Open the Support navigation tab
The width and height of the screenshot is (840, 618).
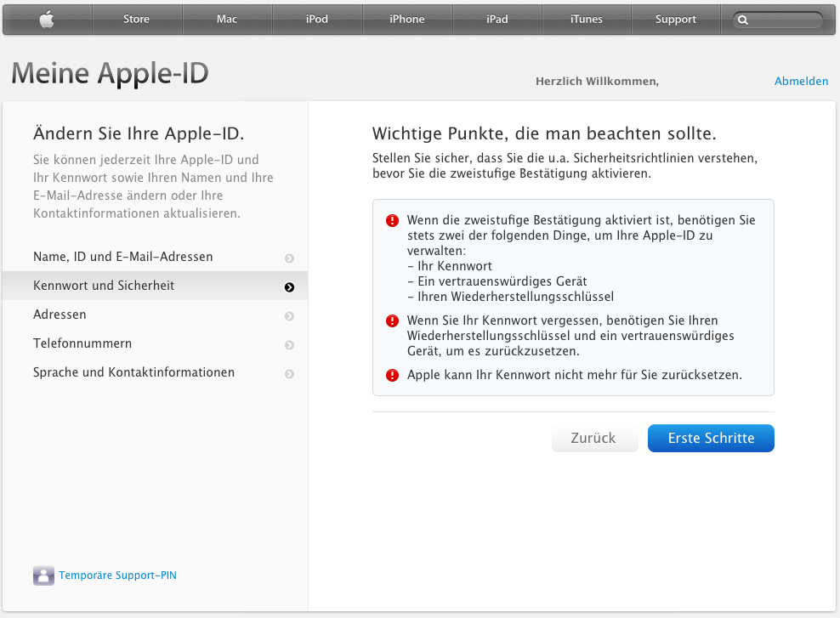click(676, 20)
